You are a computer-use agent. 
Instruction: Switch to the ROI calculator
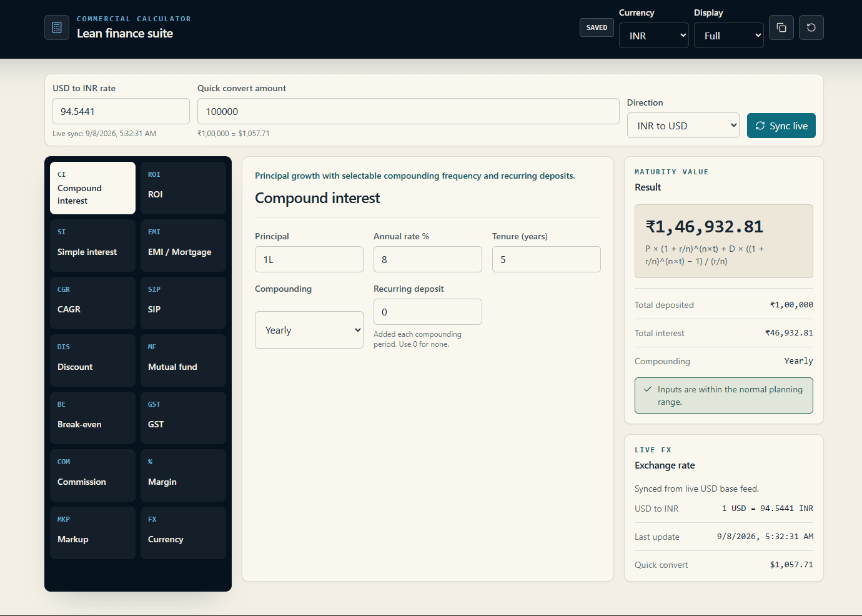click(x=183, y=188)
